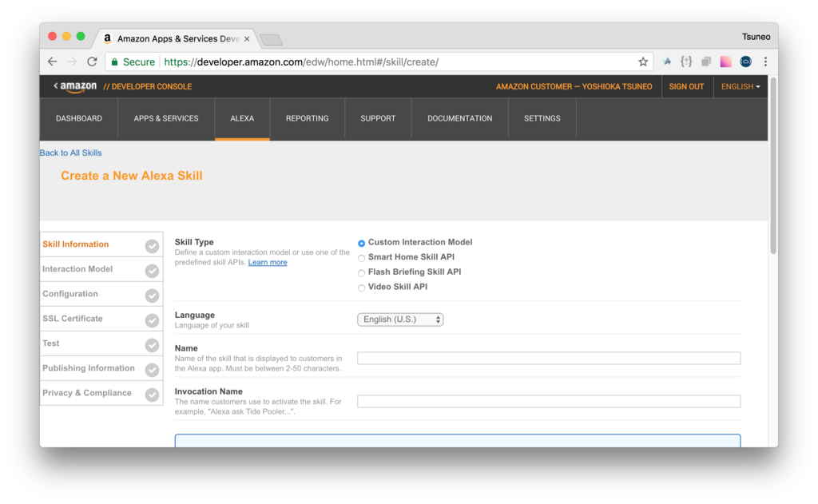Click the pink gradient extension icon
The image size is (818, 504).
725,62
